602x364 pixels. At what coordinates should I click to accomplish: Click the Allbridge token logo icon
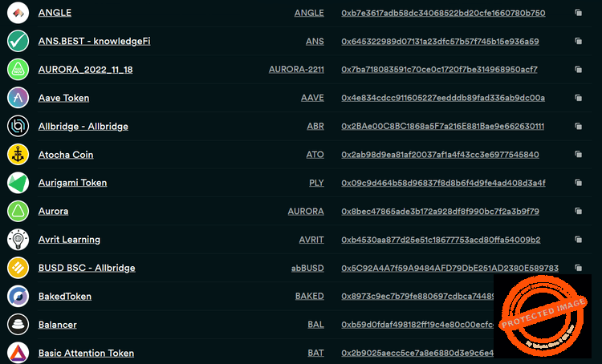tap(18, 126)
